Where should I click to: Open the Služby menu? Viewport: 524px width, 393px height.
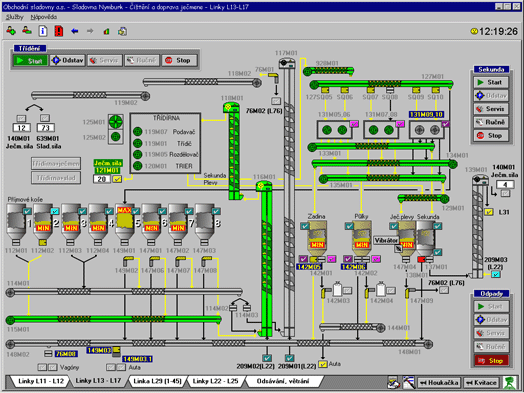15,17
